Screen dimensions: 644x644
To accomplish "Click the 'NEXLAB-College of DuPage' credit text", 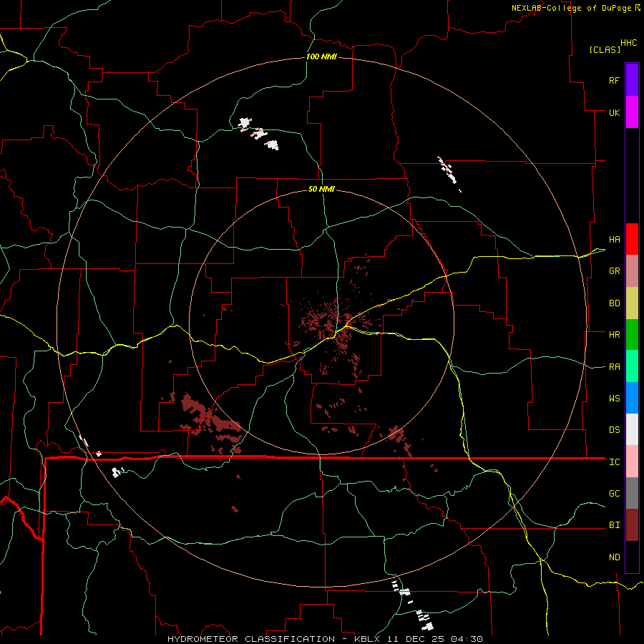I will 571,8.
